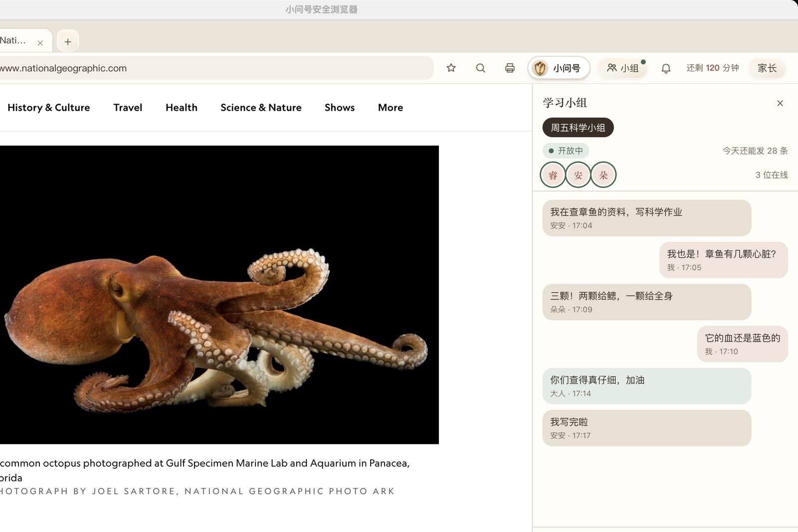Click the 开放中 status badge
The height and width of the screenshot is (532, 798).
[566, 151]
